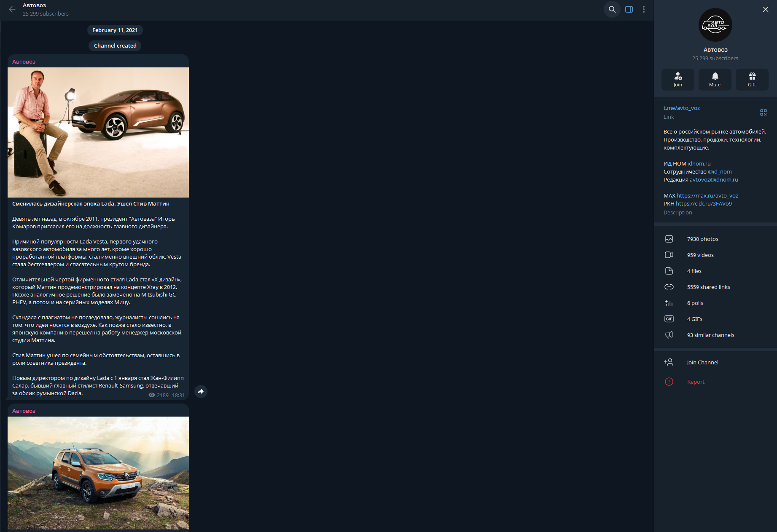Click the red Report warning icon
This screenshot has height=532, width=777.
(669, 382)
